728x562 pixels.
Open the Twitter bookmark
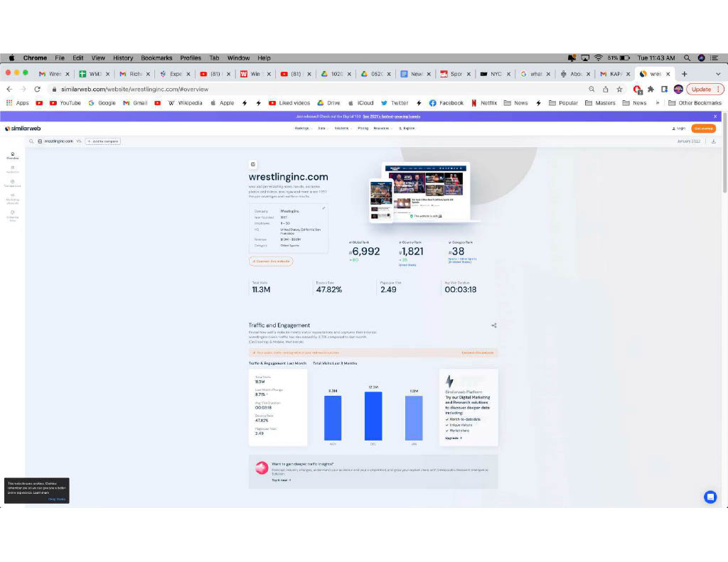[395, 103]
